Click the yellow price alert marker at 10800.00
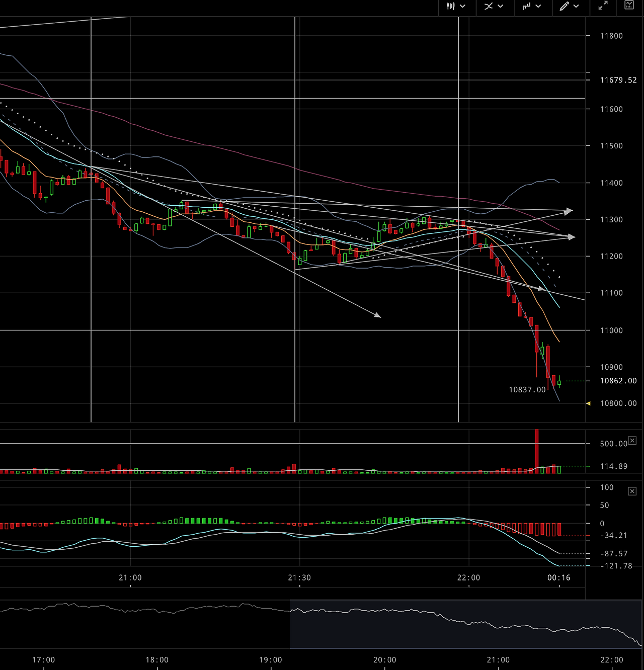 [589, 403]
